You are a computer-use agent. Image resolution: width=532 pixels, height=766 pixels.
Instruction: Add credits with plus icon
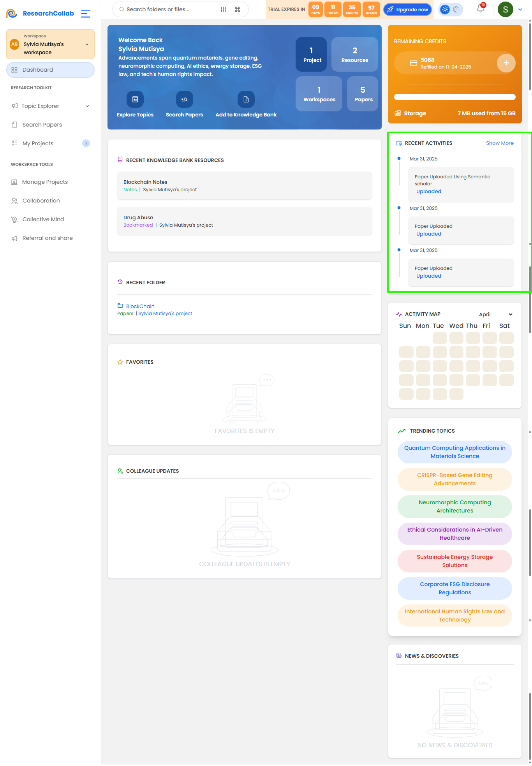pyautogui.click(x=506, y=63)
